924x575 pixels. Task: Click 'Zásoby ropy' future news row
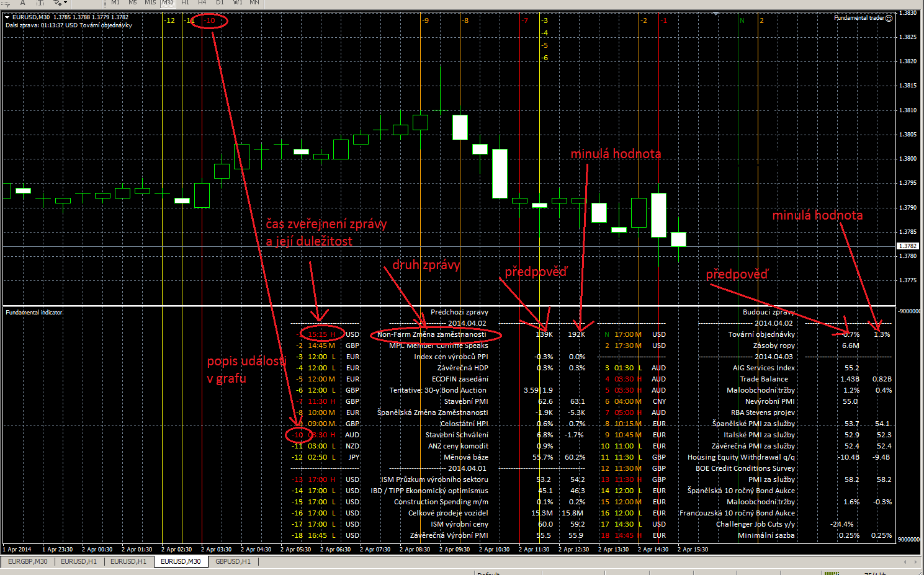[x=774, y=345]
